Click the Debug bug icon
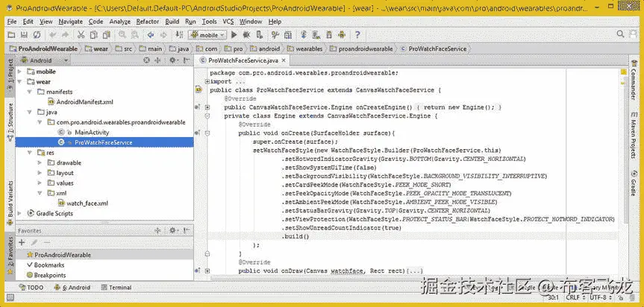Image resolution: width=644 pixels, height=307 pixels. pos(247,35)
